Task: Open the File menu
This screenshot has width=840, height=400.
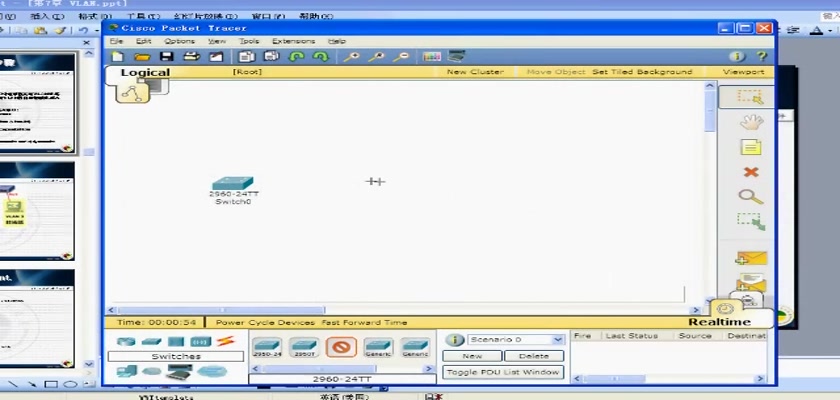Action: point(116,41)
